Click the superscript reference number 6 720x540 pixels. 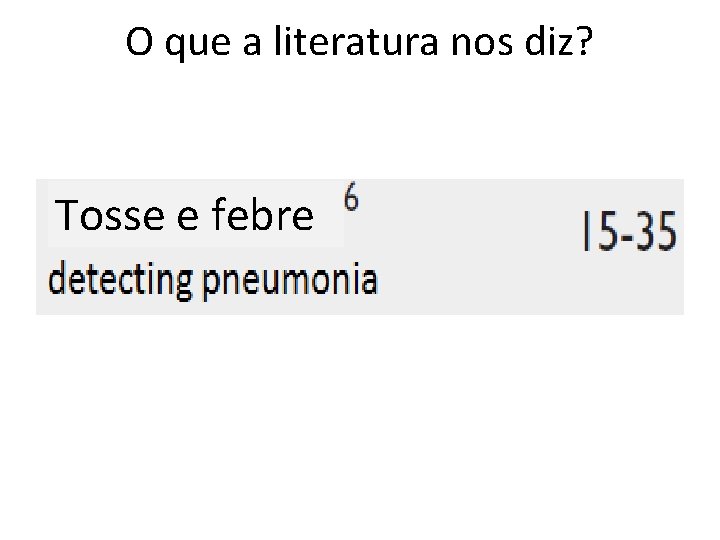pyautogui.click(x=351, y=197)
